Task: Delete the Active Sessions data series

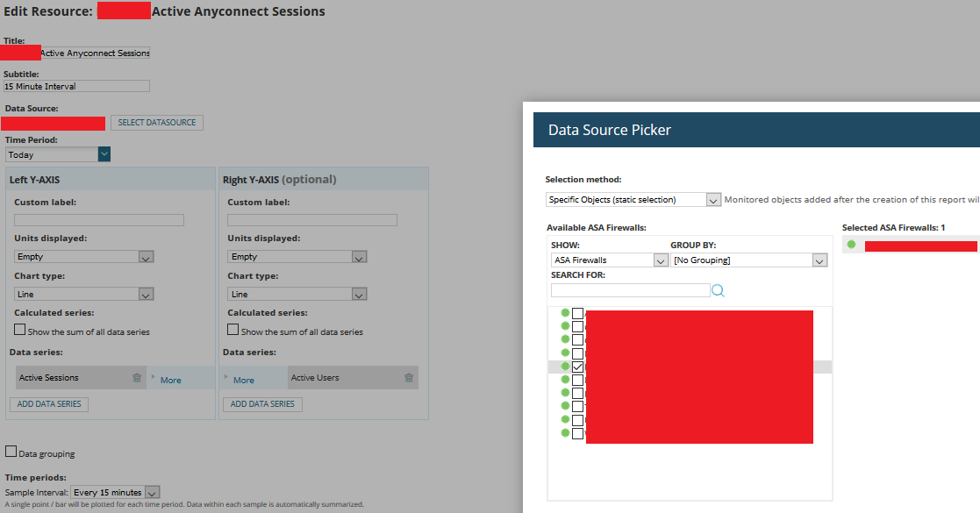Action: point(137,377)
